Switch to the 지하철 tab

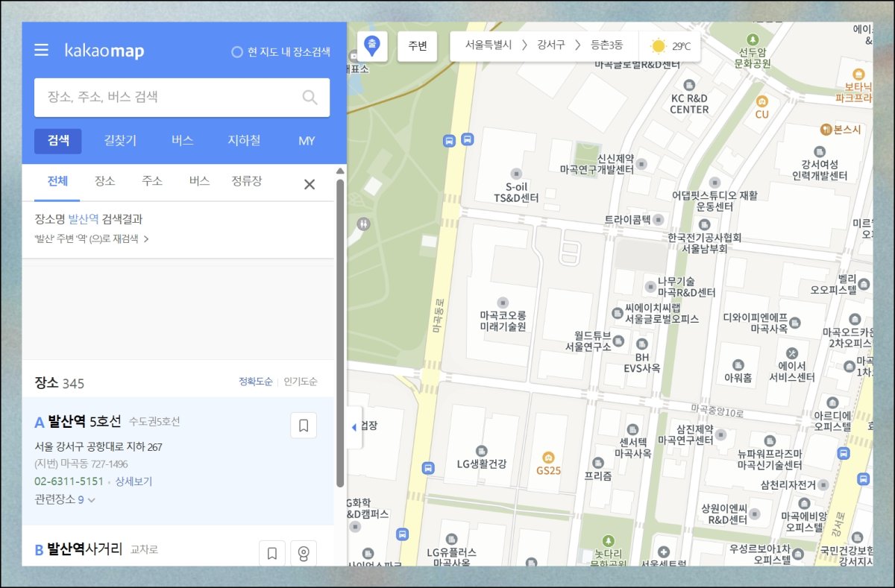point(244,141)
